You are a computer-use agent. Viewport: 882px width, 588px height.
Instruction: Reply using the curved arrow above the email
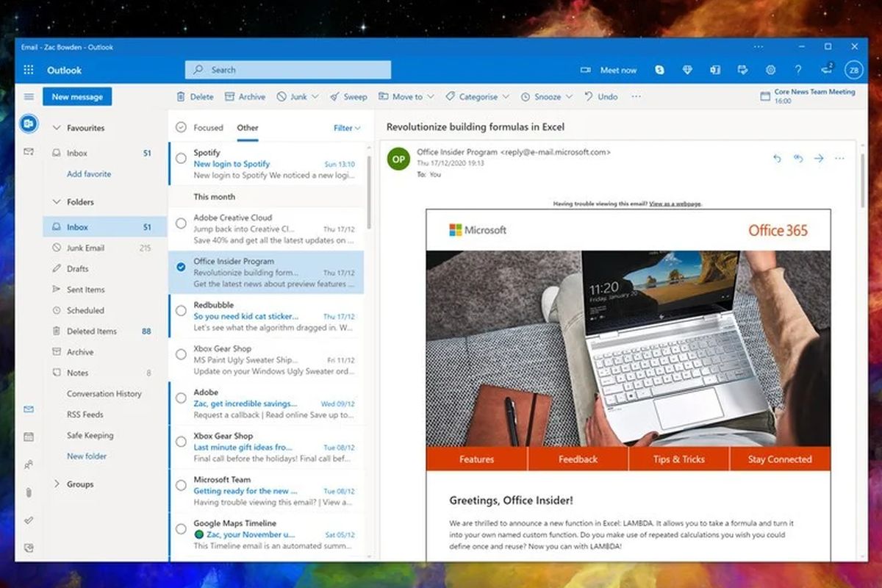coord(777,158)
